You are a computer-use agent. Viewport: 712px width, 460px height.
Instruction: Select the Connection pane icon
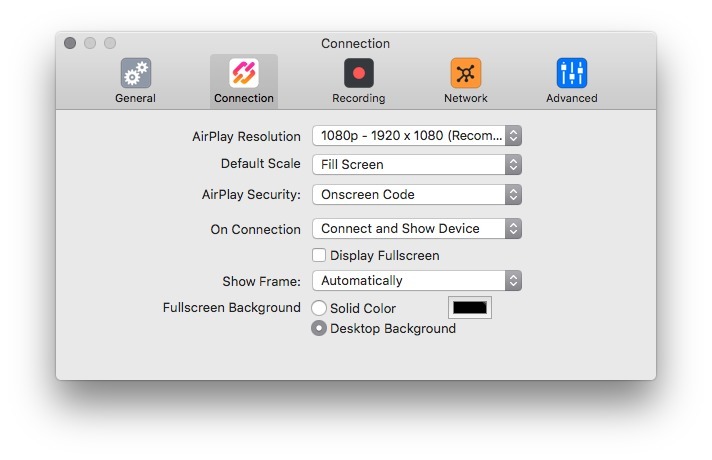tap(244, 73)
